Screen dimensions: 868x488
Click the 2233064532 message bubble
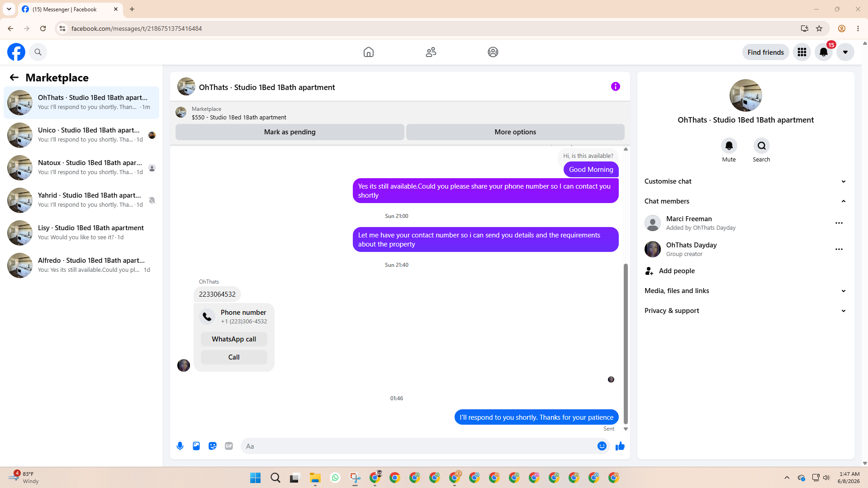pos(217,294)
